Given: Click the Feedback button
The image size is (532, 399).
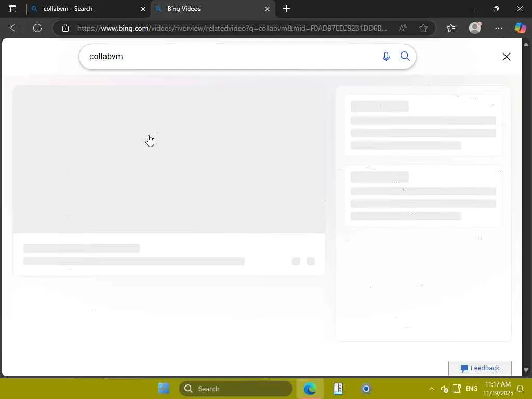Looking at the screenshot, I should point(480,368).
